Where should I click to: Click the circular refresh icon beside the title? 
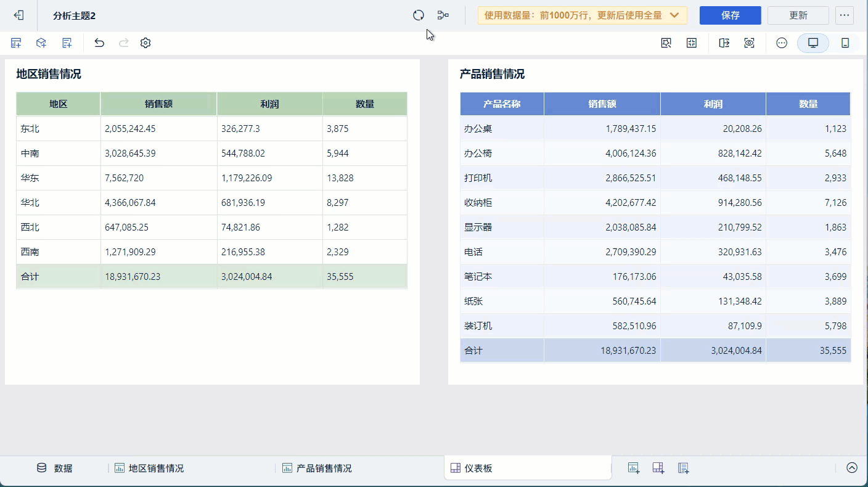tap(419, 15)
